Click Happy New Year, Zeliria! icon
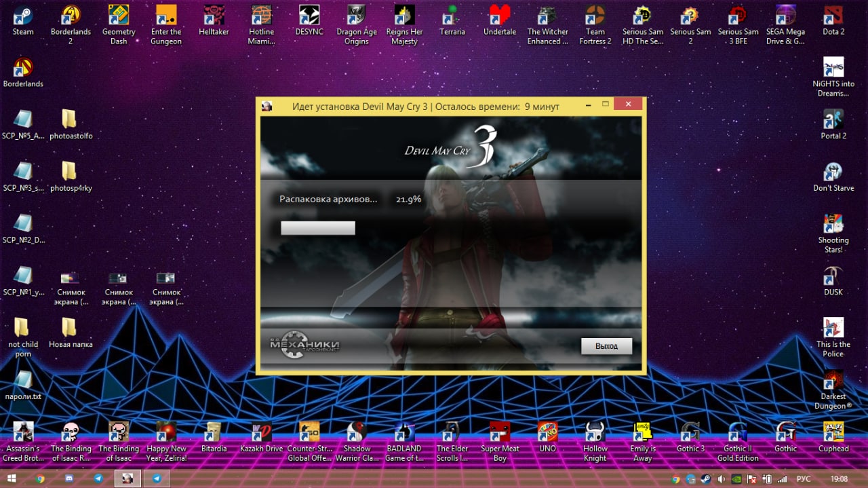This screenshot has height=488, width=868. pyautogui.click(x=166, y=443)
